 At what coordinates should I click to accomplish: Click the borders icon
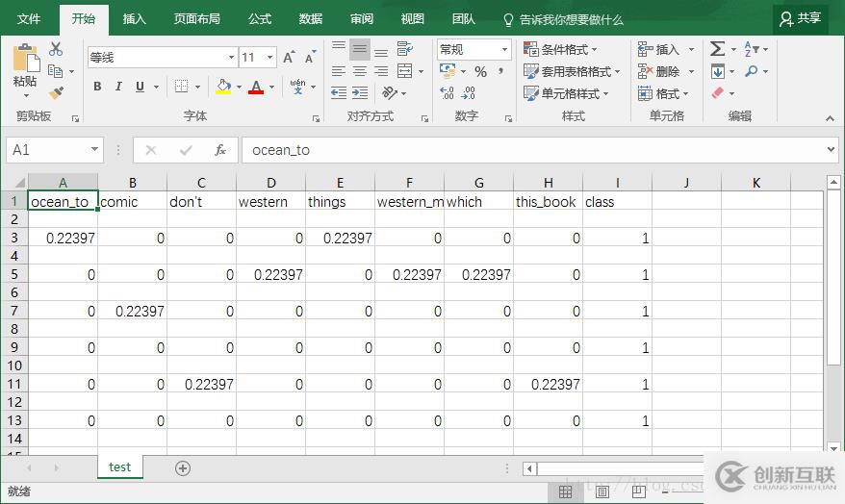(x=182, y=87)
